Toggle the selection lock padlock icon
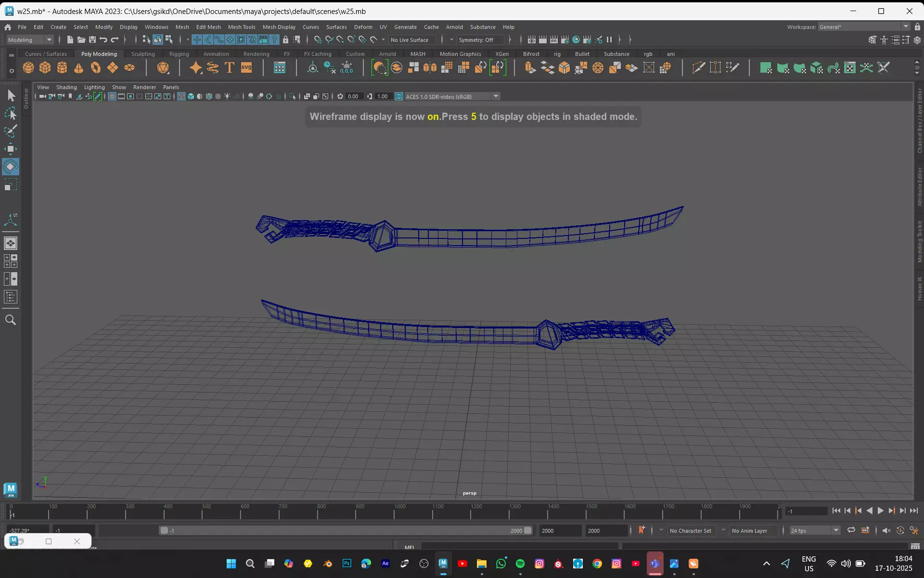Image resolution: width=924 pixels, height=578 pixels. click(x=285, y=40)
